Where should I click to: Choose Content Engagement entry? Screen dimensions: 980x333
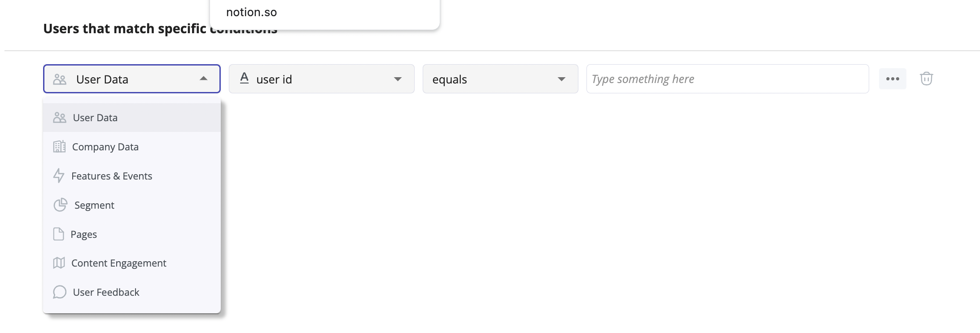pyautogui.click(x=132, y=263)
